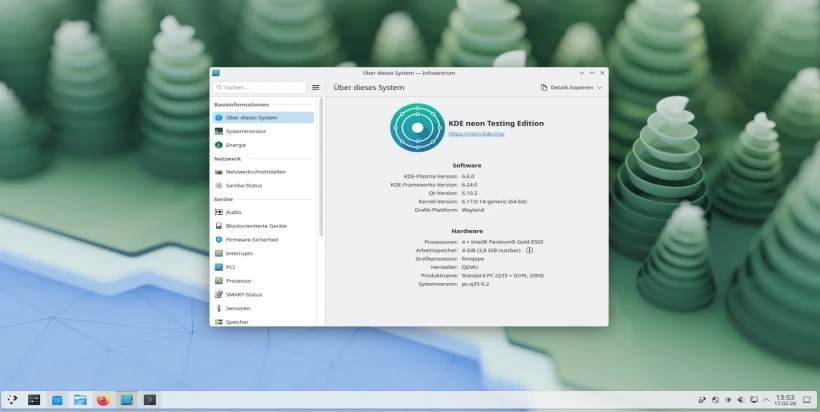Click the Grafik-Plattform value Wayland

[x=473, y=210]
